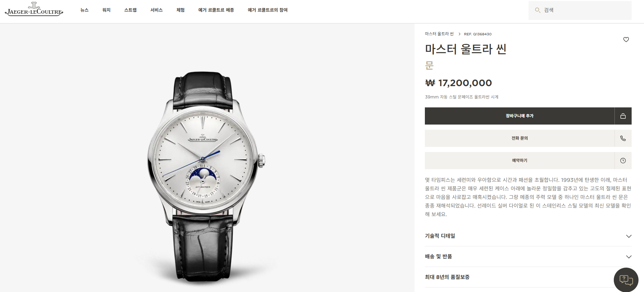Open the 뉴스 menu
Screen dimensions: 644x292
(84, 10)
